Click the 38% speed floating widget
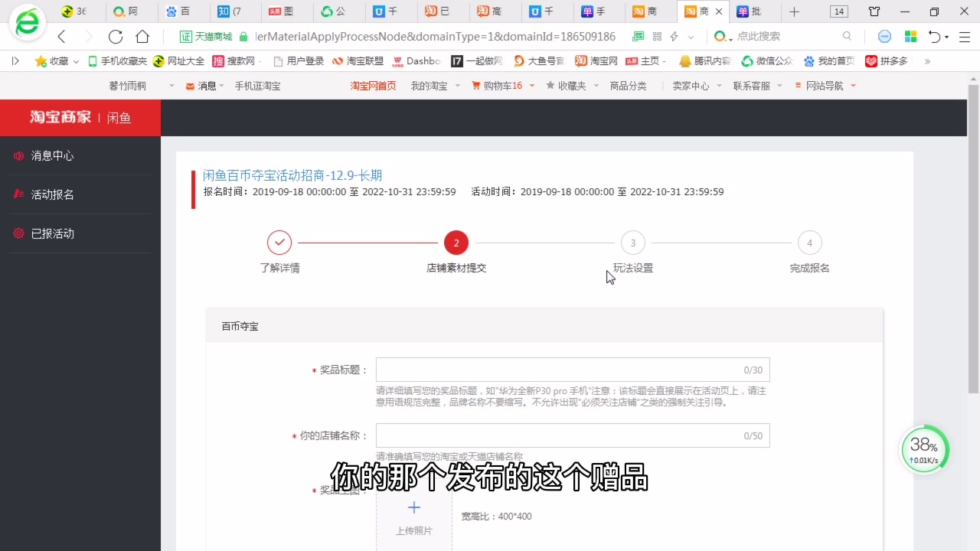 924,449
